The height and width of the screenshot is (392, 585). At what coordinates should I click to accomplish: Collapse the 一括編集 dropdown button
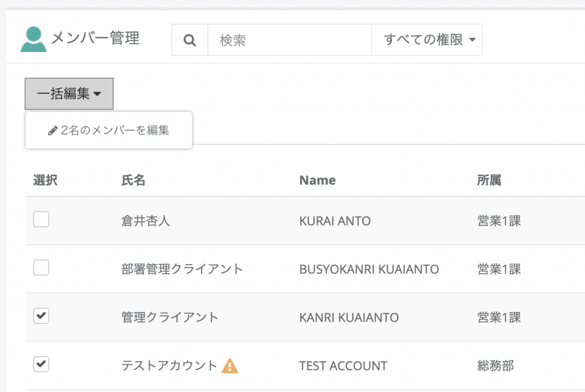(x=69, y=94)
